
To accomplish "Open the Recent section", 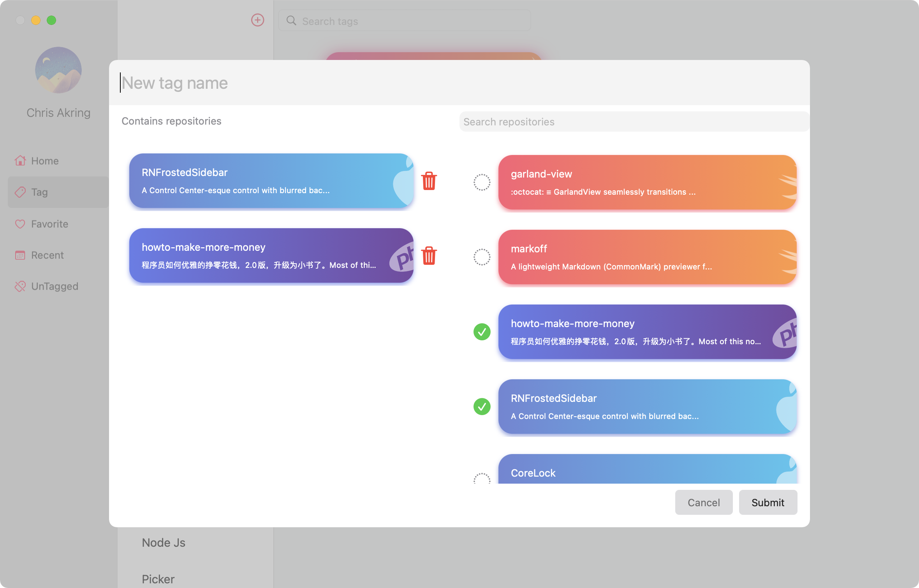I will [58, 255].
